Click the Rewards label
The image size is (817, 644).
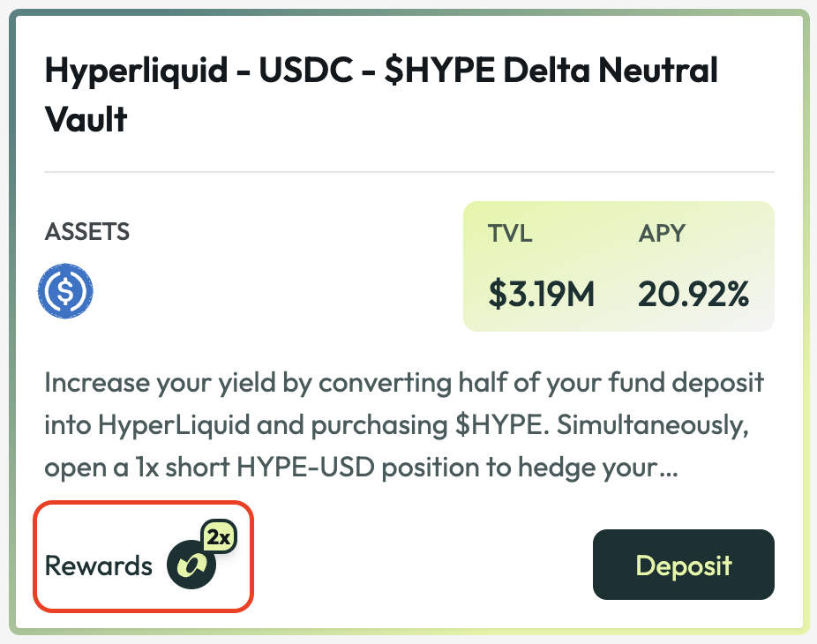pos(99,565)
